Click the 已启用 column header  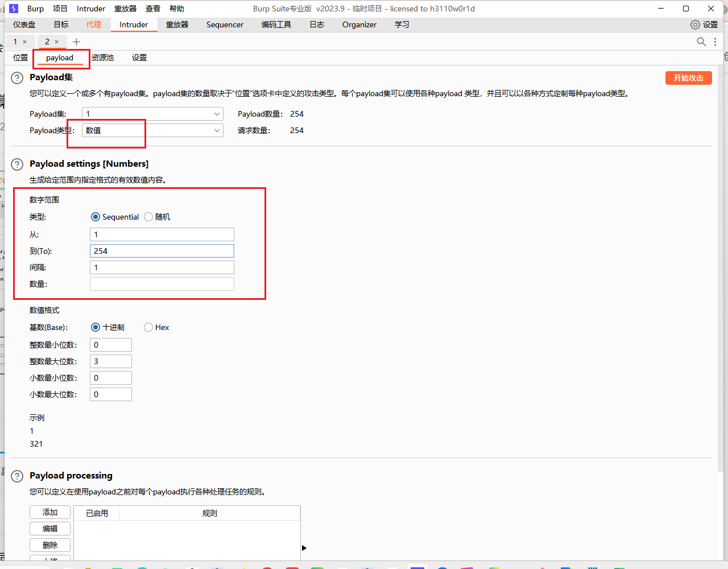click(x=97, y=513)
